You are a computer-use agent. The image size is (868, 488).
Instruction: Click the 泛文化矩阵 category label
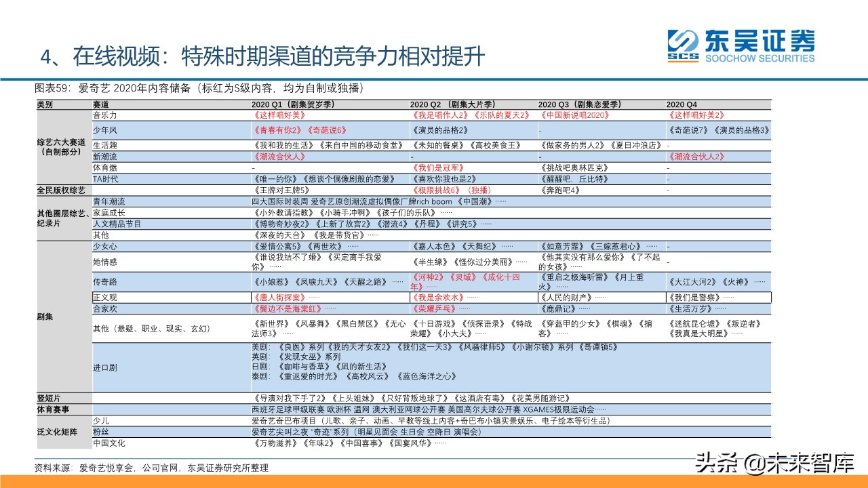coord(56,431)
